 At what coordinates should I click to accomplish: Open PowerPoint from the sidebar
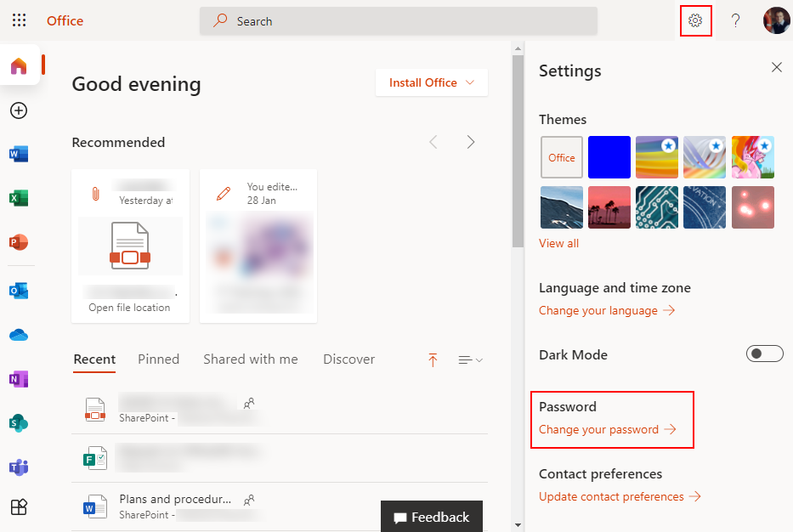(x=19, y=242)
